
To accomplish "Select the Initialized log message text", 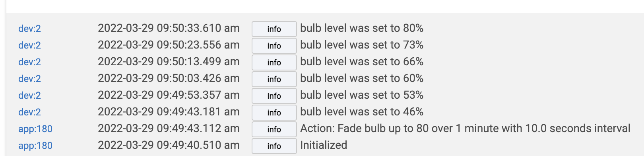I will 324,145.
